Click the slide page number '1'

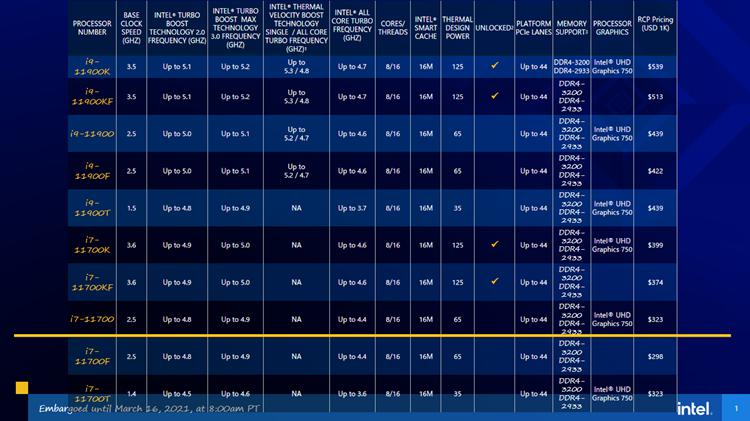736,408
